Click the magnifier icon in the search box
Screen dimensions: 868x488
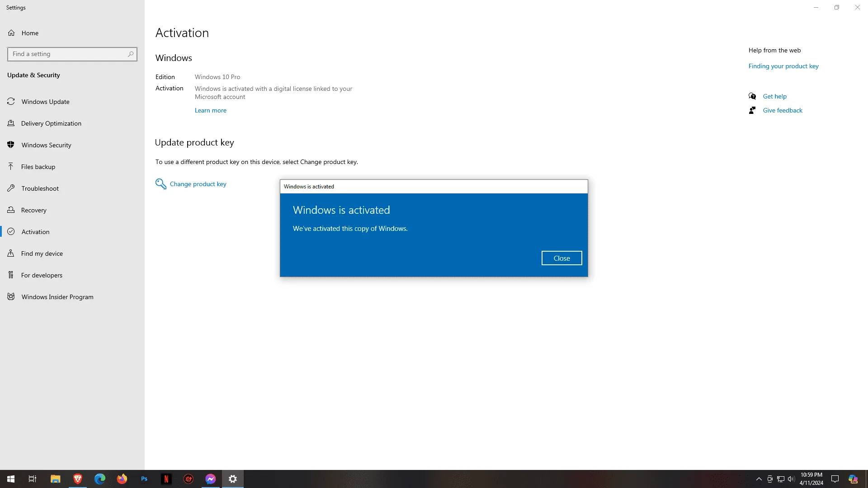tap(131, 54)
